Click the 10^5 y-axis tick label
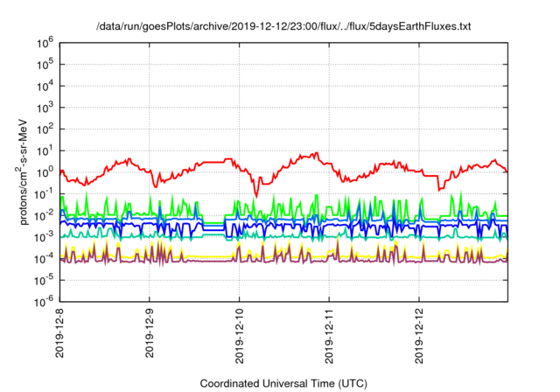 [x=45, y=64]
